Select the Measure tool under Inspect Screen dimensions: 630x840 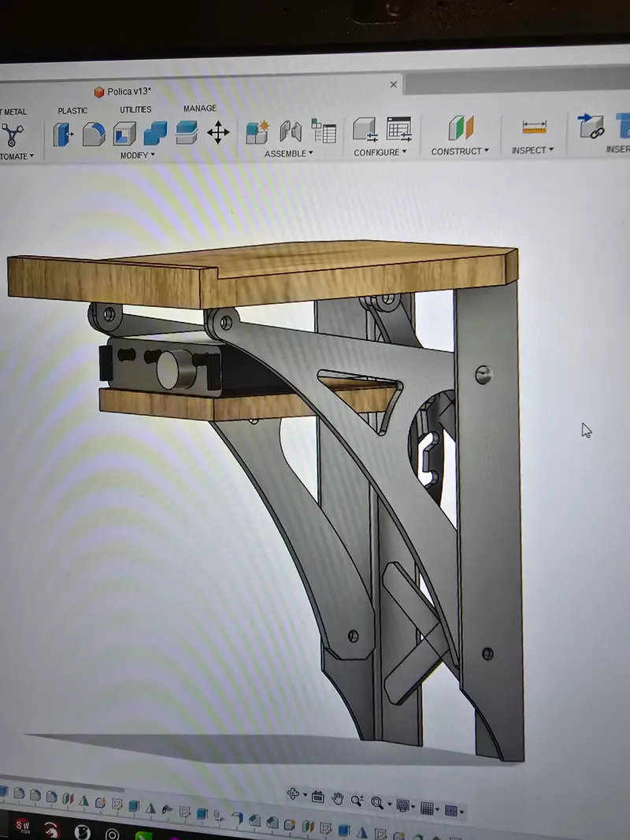(534, 127)
